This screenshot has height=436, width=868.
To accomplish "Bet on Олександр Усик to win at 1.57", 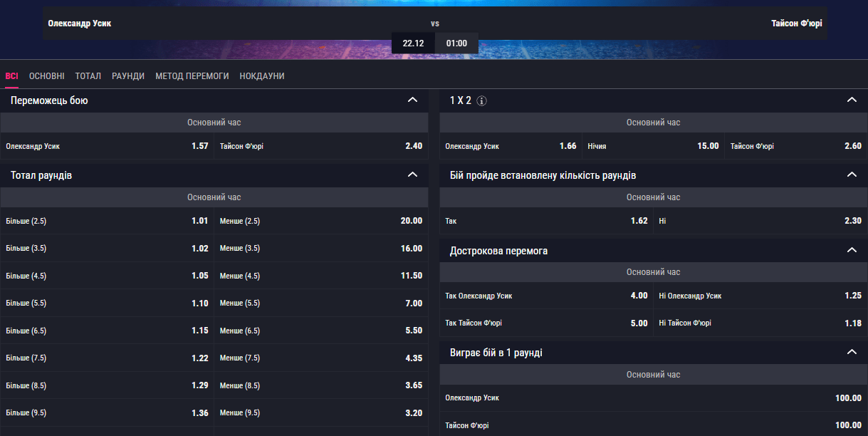I will pos(107,146).
